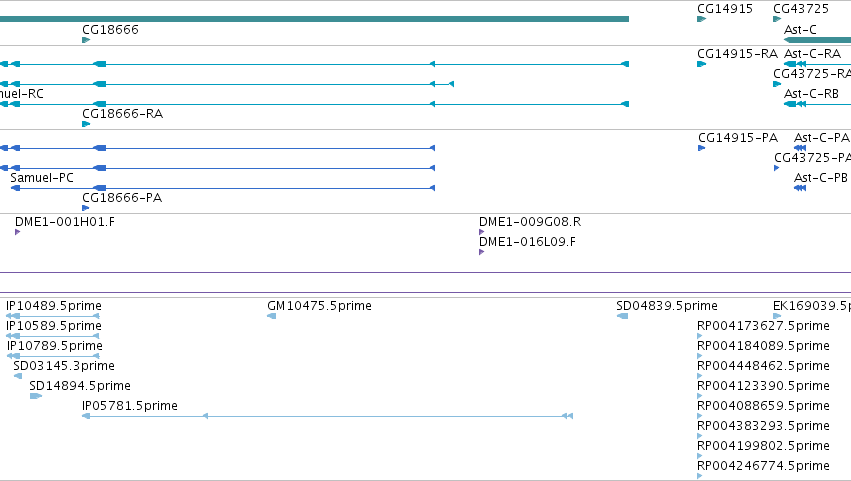Select the CG14915-RA transcript label
Viewport: 851px width, 481px height.
point(737,54)
